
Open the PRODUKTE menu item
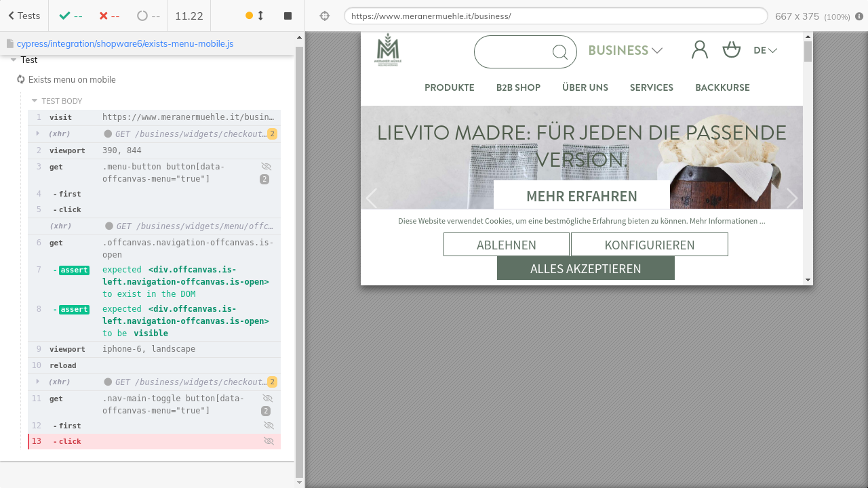449,87
